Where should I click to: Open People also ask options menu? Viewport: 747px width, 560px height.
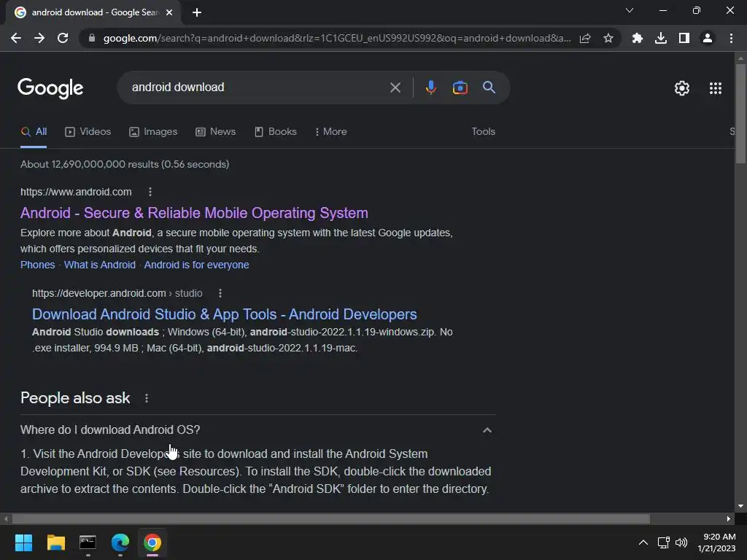point(146,399)
